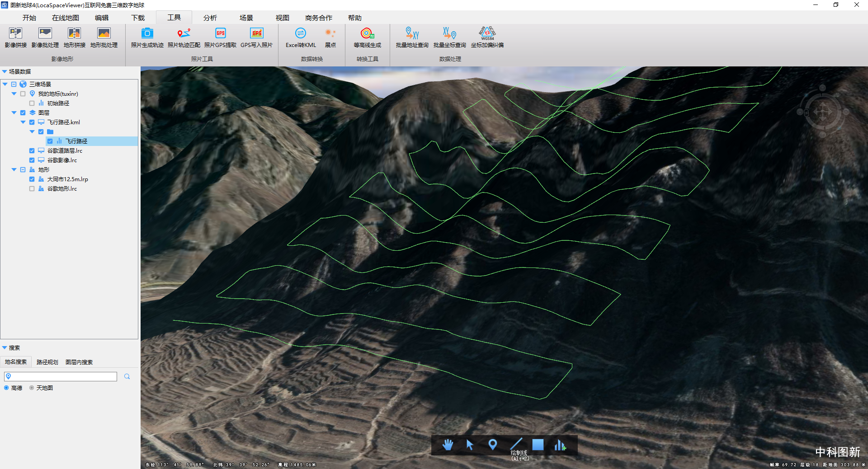The height and width of the screenshot is (469, 868).
Task: Open the 分析 ribbon tab
Action: pos(210,18)
